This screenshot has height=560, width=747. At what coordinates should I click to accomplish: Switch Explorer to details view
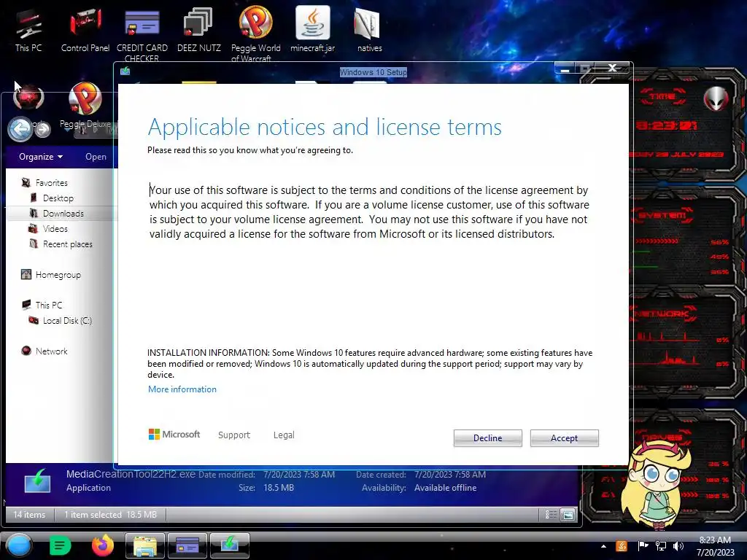[x=551, y=514]
